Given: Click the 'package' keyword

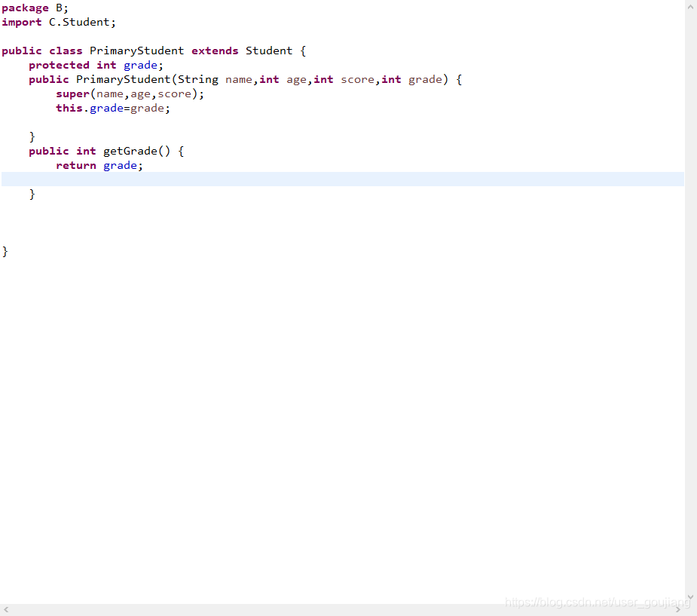Looking at the screenshot, I should [25, 8].
